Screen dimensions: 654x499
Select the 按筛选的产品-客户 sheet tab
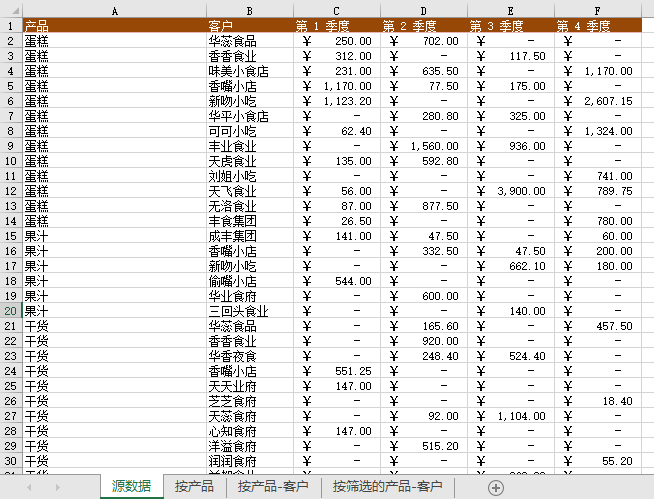coord(387,487)
